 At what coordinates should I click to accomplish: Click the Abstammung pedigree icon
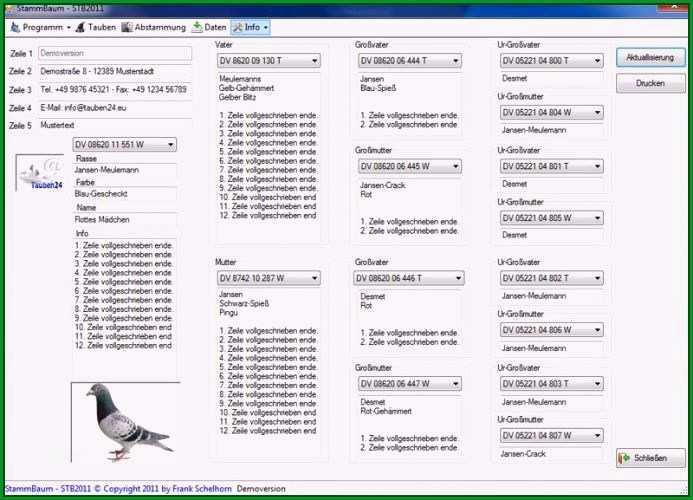pyautogui.click(x=127, y=27)
